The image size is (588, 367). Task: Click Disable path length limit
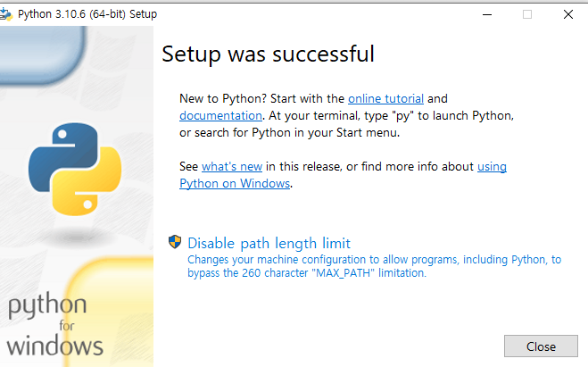269,243
